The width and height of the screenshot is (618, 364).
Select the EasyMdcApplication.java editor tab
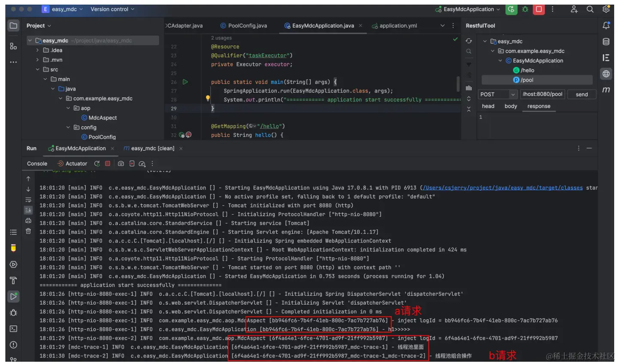[319, 26]
